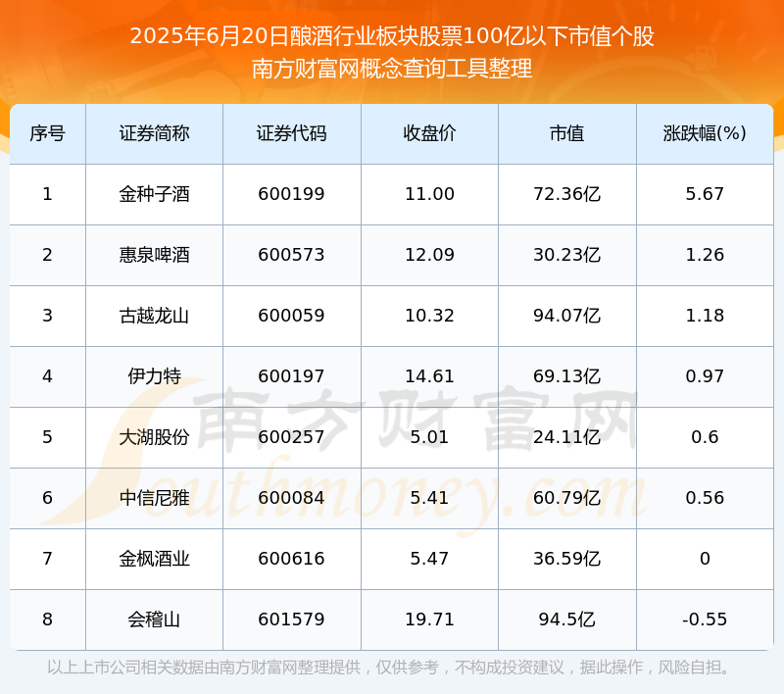The height and width of the screenshot is (694, 784).
Task: Click market value 36.59亿
Action: 567,559
